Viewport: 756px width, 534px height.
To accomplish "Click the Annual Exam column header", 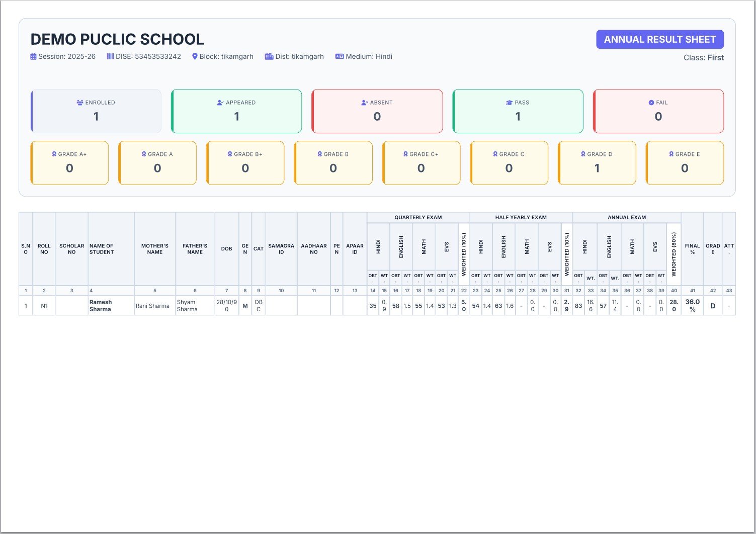I will [627, 218].
